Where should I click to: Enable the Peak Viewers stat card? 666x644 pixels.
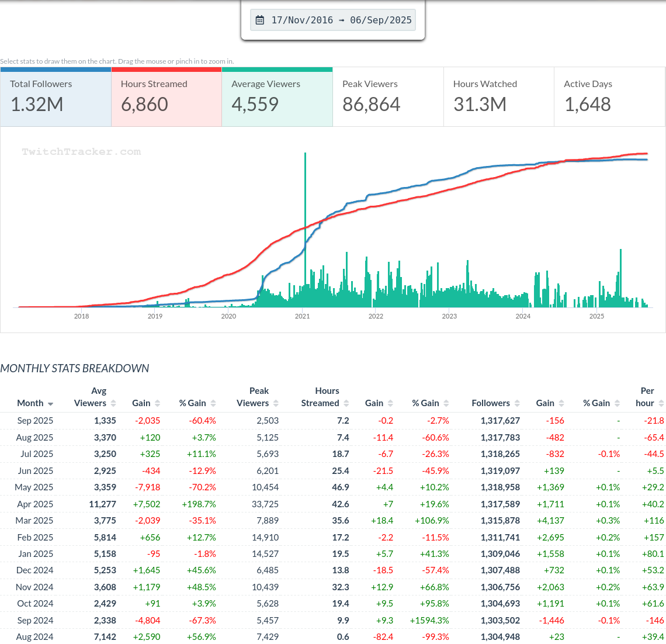[x=388, y=97]
